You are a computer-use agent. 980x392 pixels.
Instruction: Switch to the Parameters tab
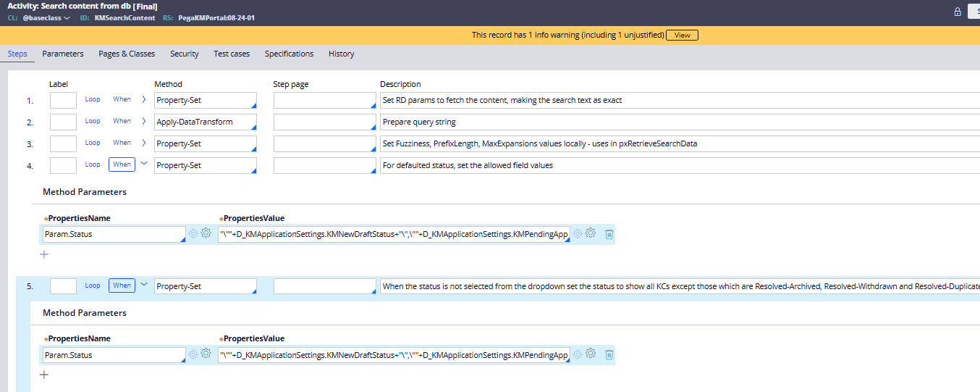(63, 54)
